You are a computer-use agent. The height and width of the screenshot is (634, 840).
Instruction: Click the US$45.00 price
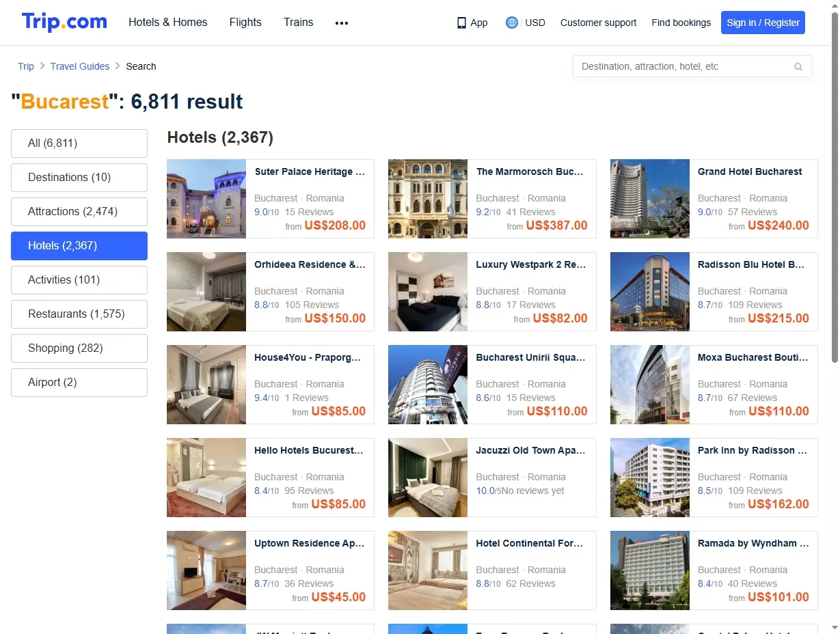point(338,597)
